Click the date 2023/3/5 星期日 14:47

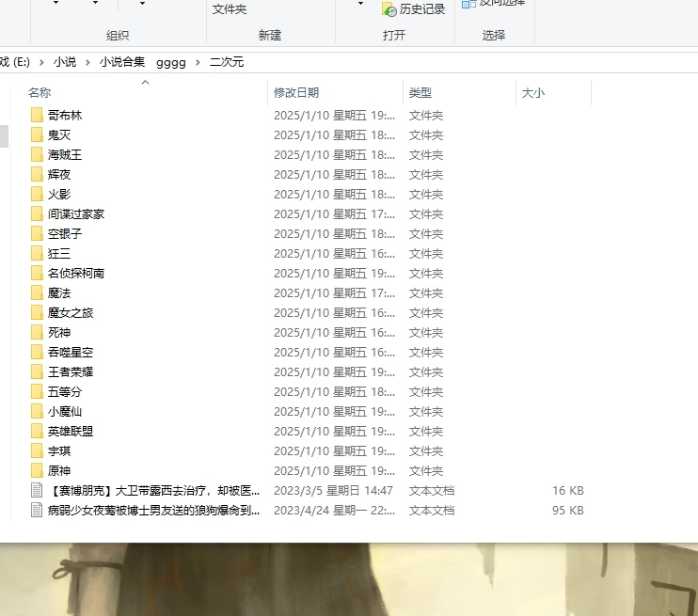333,491
